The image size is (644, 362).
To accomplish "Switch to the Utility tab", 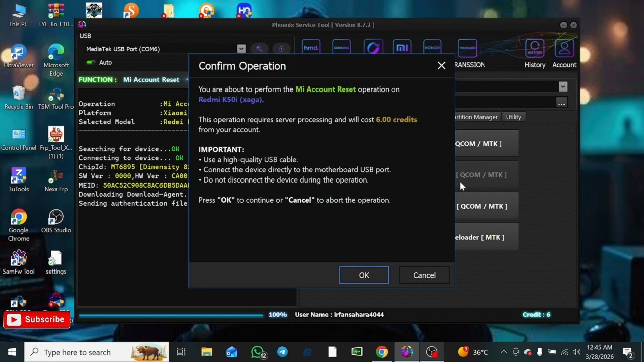I will coord(513,117).
